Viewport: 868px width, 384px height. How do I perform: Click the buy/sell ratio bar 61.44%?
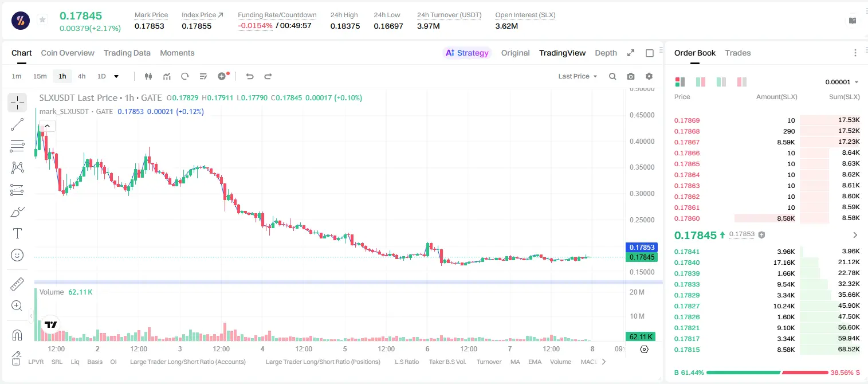767,373
